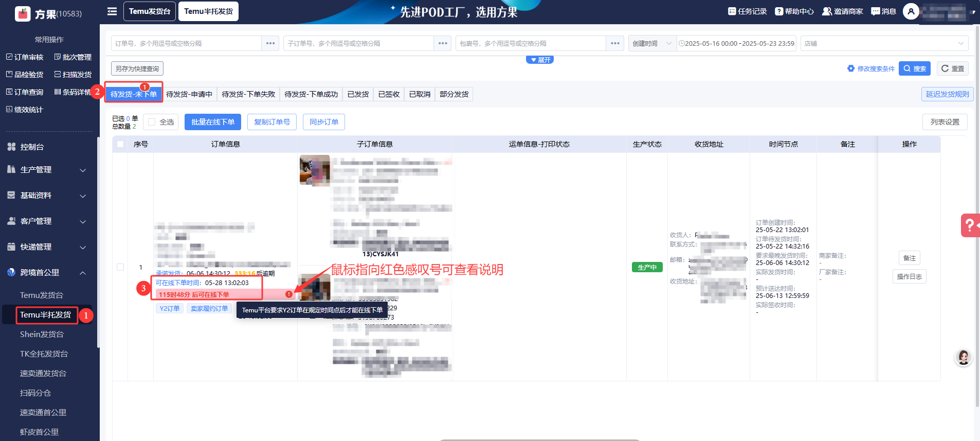Open TK全托发货台 in the sidebar
Image resolution: width=980 pixels, height=441 pixels.
[x=44, y=354]
